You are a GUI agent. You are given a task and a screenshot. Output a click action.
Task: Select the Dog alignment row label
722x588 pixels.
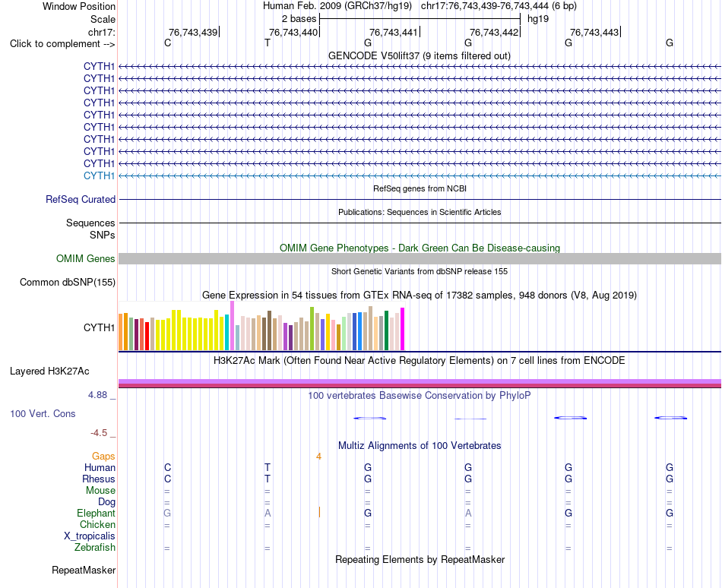(x=106, y=502)
